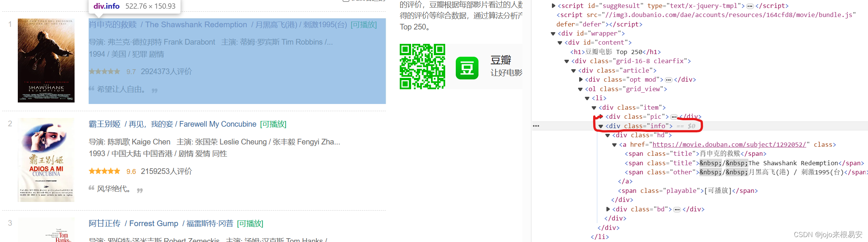Click the 2159253人评价 vote count
The width and height of the screenshot is (868, 242).
click(x=167, y=171)
